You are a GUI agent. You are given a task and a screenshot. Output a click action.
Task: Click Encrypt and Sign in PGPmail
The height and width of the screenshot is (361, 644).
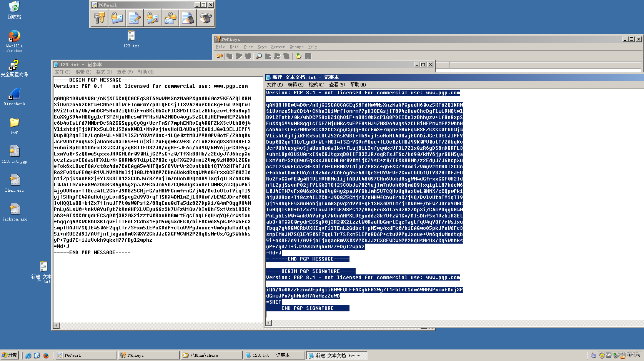click(152, 18)
